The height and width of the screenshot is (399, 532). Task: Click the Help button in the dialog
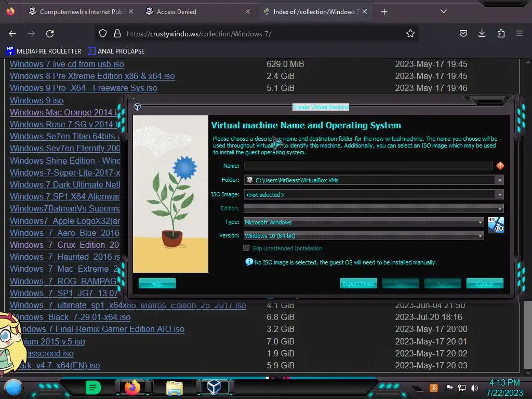(x=157, y=283)
